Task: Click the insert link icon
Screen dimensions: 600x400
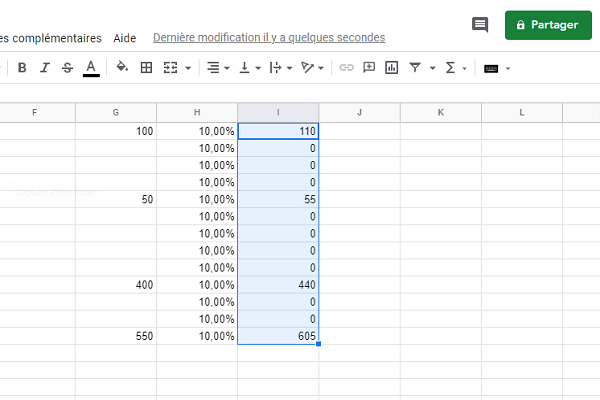Action: pos(347,68)
